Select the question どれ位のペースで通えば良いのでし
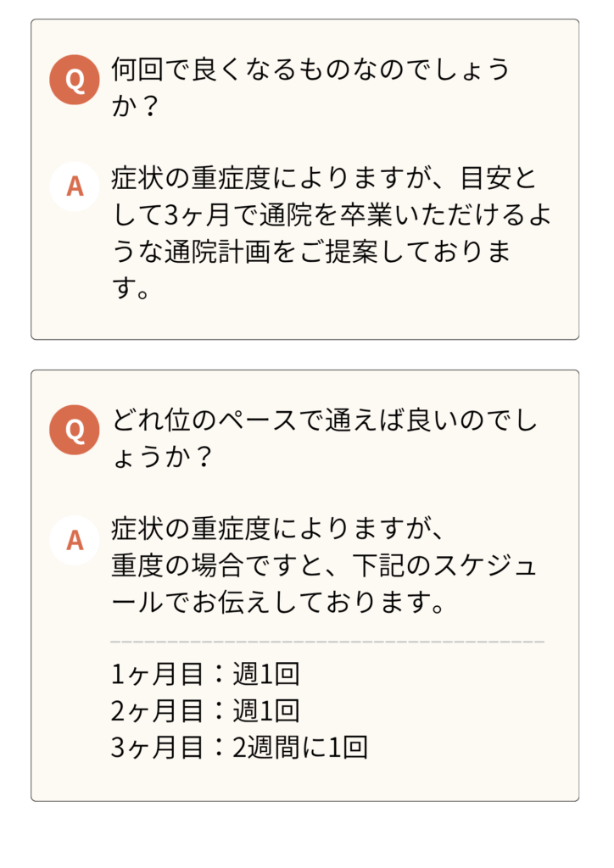 tap(324, 421)
